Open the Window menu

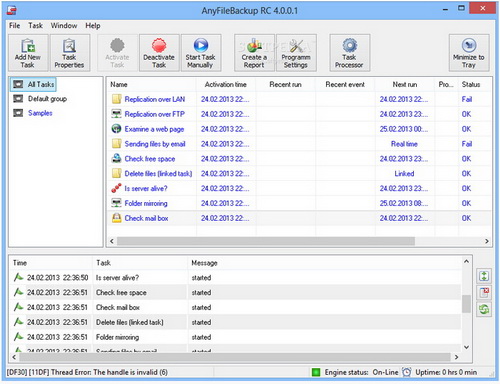click(x=64, y=26)
